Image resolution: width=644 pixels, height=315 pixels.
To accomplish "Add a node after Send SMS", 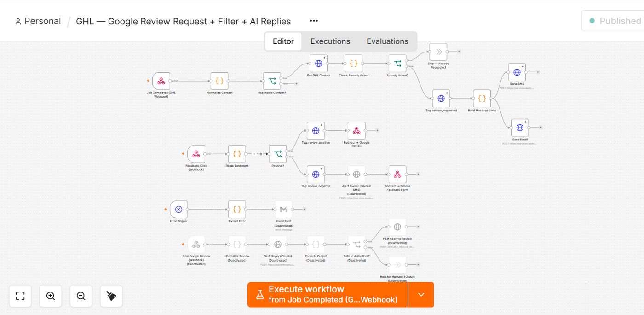I will click(538, 72).
